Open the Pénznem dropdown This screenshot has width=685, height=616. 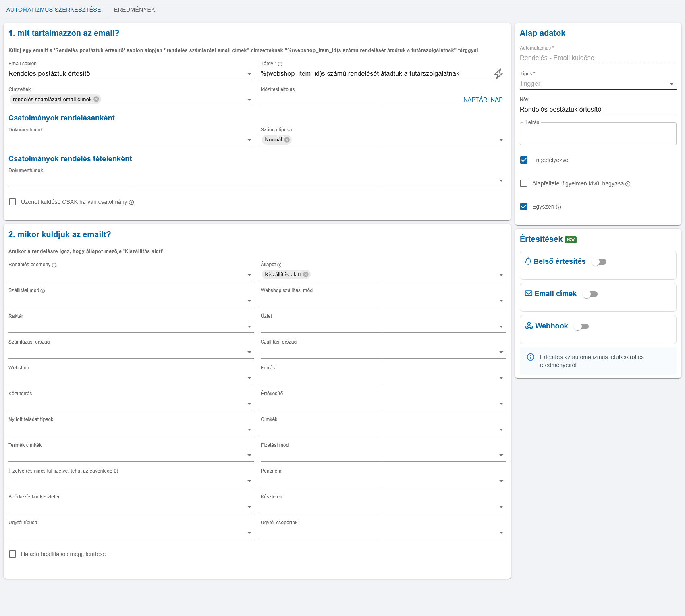click(x=383, y=481)
